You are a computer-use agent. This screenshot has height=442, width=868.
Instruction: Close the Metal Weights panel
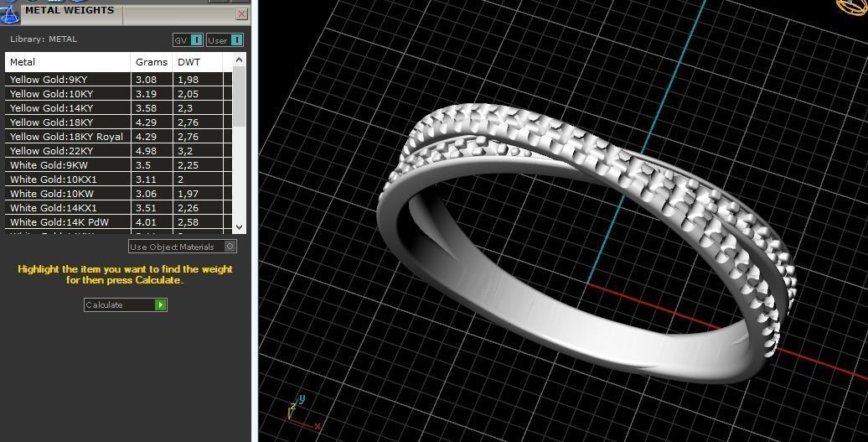click(x=241, y=14)
